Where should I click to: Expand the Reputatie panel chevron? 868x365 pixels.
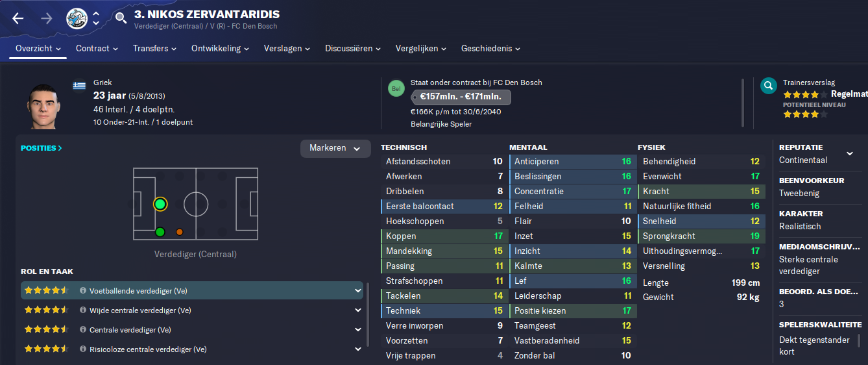[850, 154]
